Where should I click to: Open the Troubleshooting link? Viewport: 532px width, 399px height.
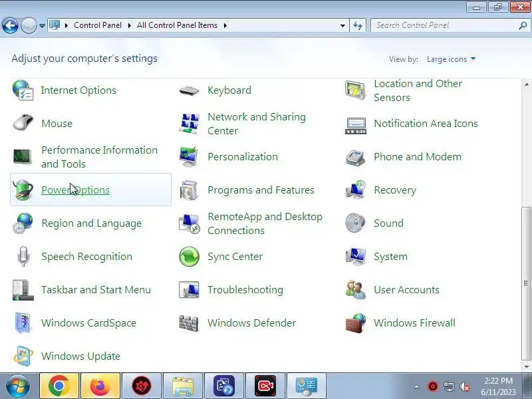click(245, 290)
